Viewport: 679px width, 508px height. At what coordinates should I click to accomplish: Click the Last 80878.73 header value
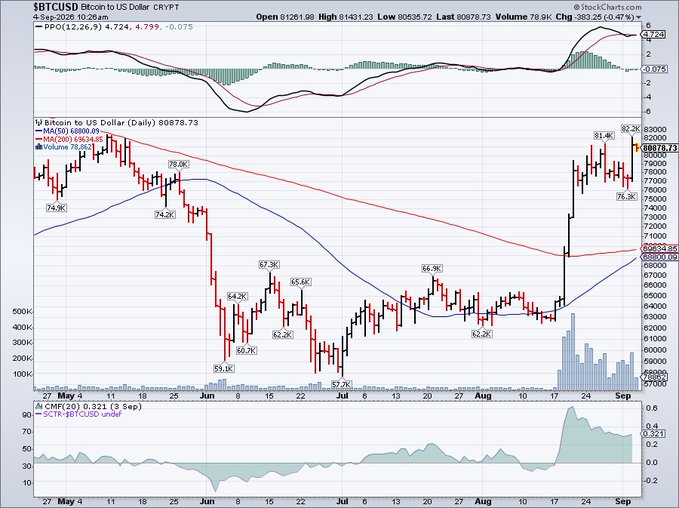[463, 17]
